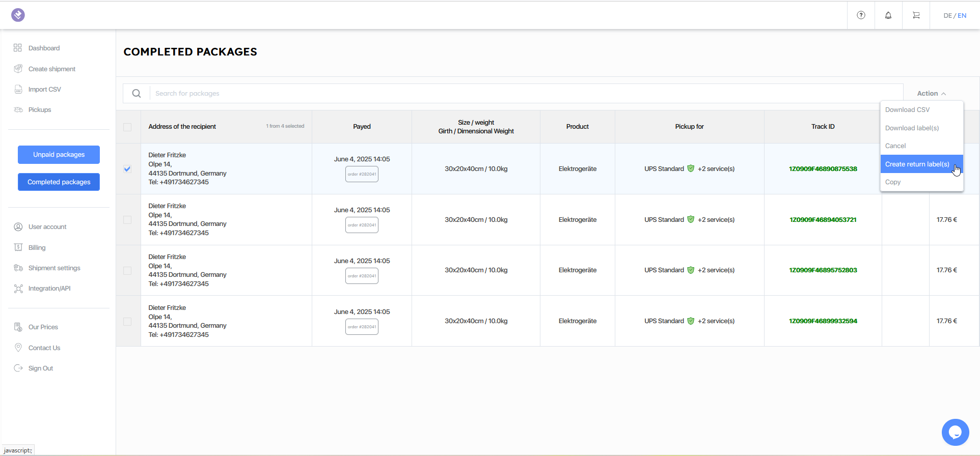This screenshot has width=980, height=456.
Task: Click order #282041 tag for track 1Z0909F46890875538
Action: click(x=362, y=174)
